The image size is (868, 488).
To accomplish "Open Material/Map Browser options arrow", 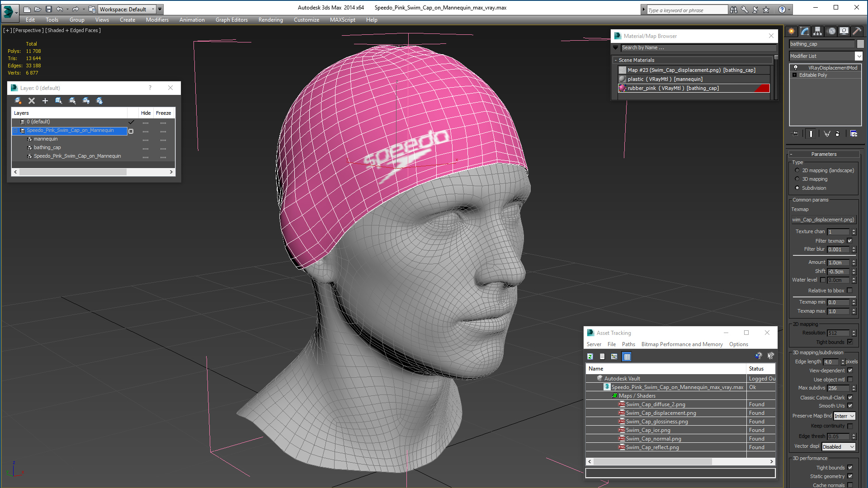I will click(x=615, y=47).
